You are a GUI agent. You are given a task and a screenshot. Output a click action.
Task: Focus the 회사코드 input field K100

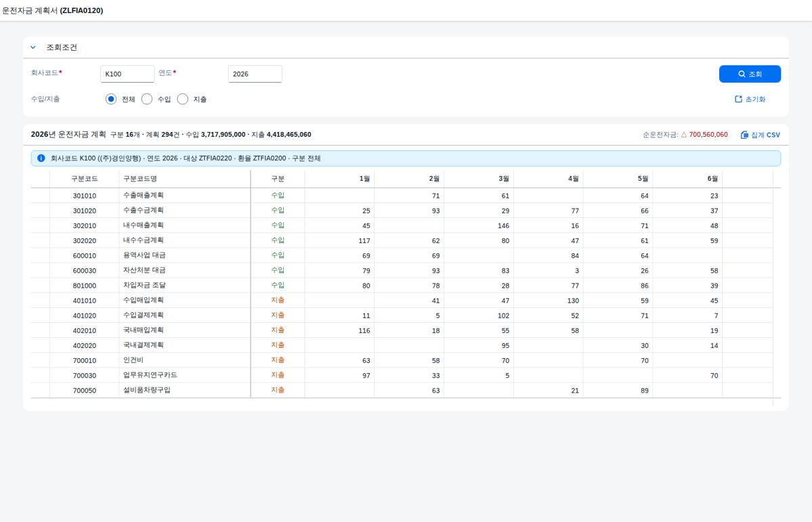pos(127,74)
